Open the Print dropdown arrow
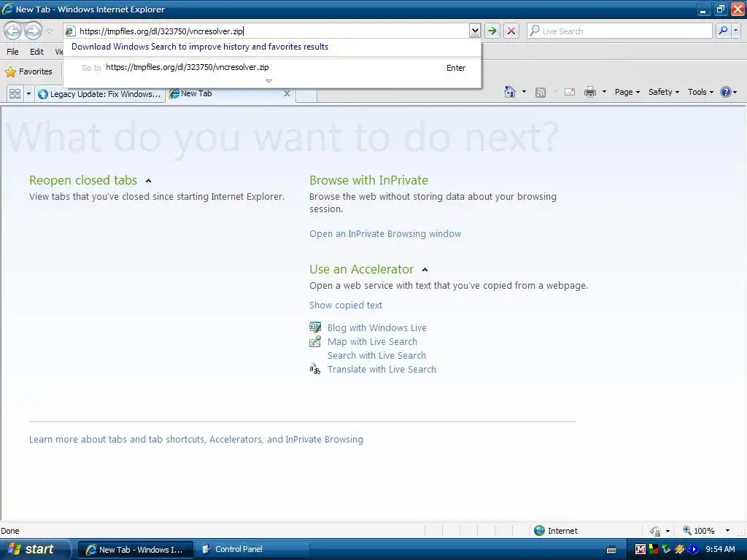Viewport: 747px width, 560px height. 604,92
